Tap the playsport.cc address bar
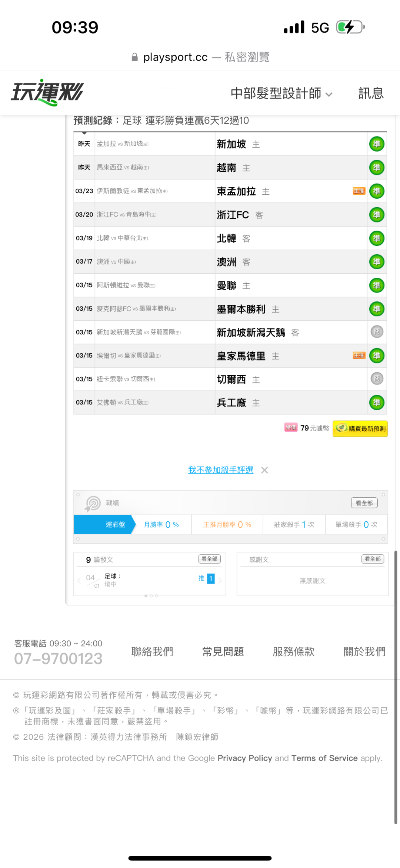Image resolution: width=400 pixels, height=868 pixels. tap(200, 57)
